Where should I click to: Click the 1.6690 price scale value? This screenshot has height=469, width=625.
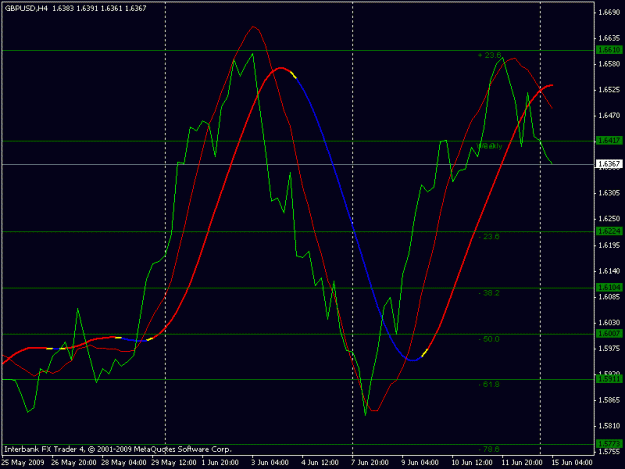(610, 12)
